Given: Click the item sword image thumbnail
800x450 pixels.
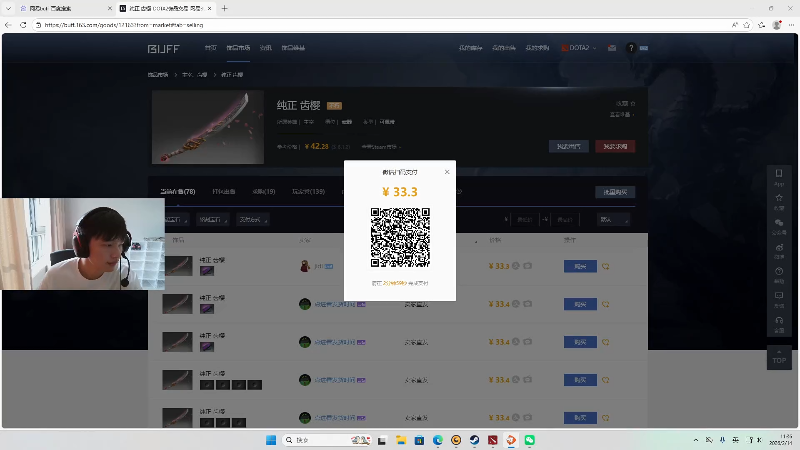Looking at the screenshot, I should click(x=208, y=127).
